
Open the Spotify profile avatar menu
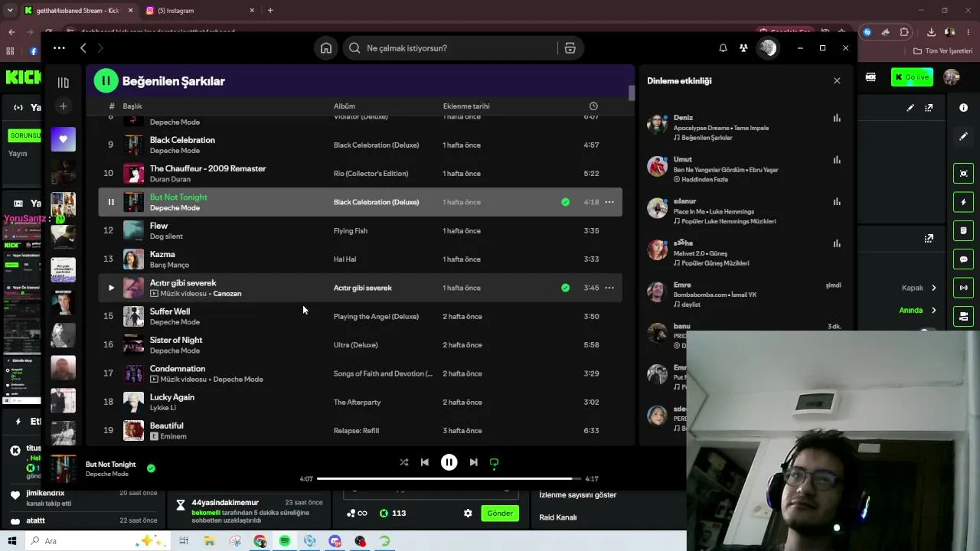(x=766, y=48)
